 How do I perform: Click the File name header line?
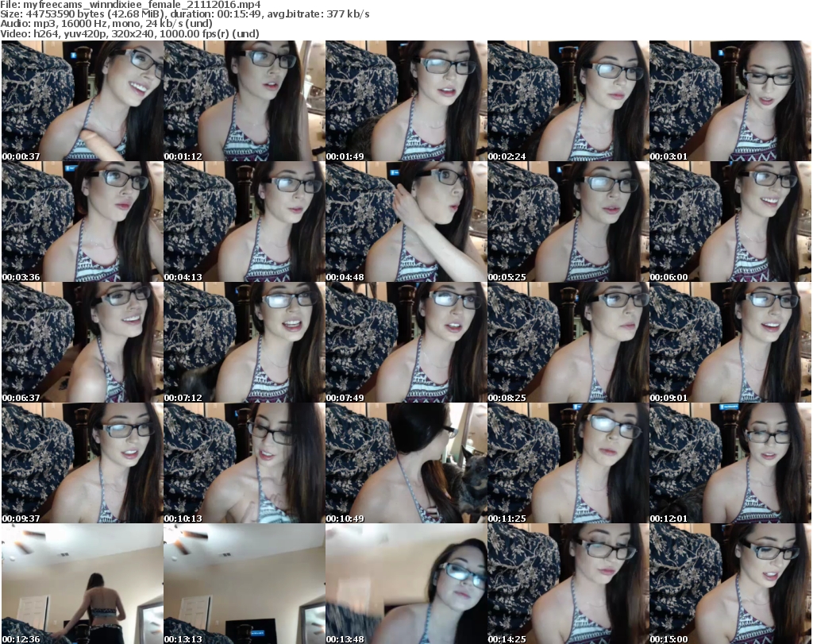131,5
